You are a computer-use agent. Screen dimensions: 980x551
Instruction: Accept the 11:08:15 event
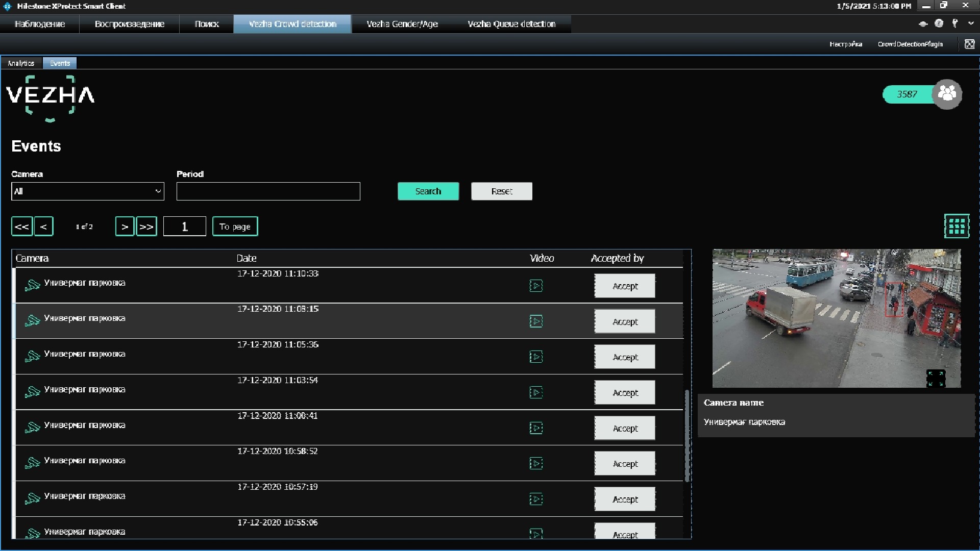[x=625, y=322]
